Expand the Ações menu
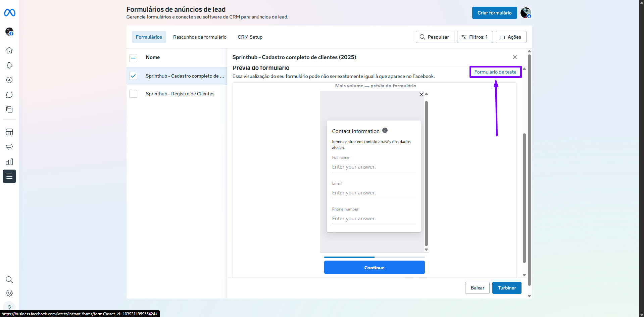Screen dimensions: 644x317 [511, 37]
